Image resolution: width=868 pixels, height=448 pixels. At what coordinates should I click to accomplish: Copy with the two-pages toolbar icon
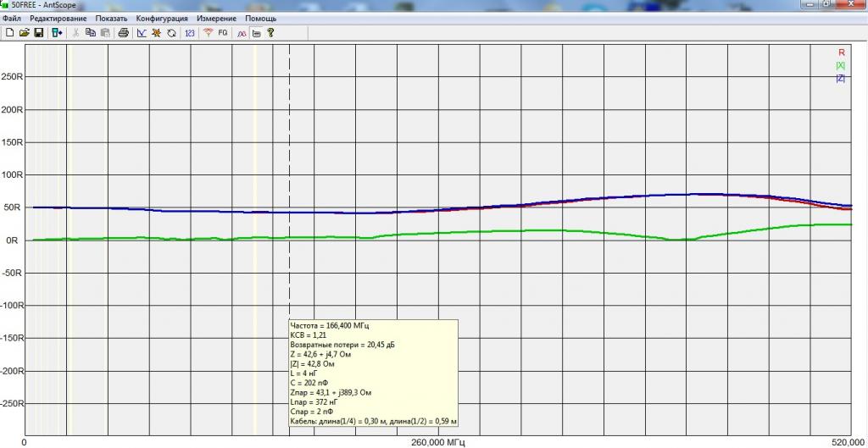click(90, 33)
